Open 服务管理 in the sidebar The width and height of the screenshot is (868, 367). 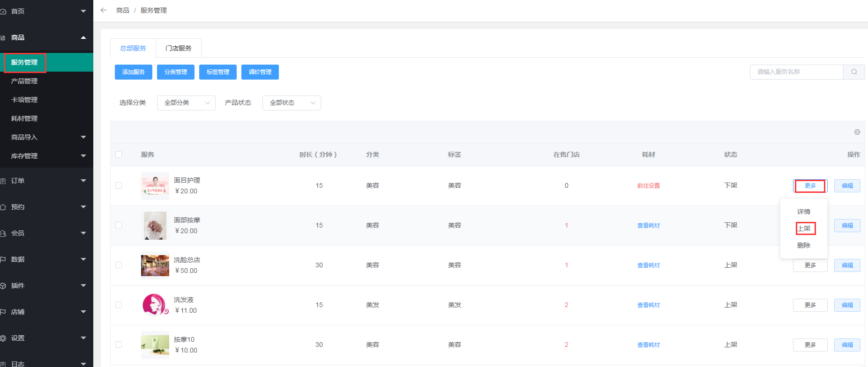pos(46,62)
